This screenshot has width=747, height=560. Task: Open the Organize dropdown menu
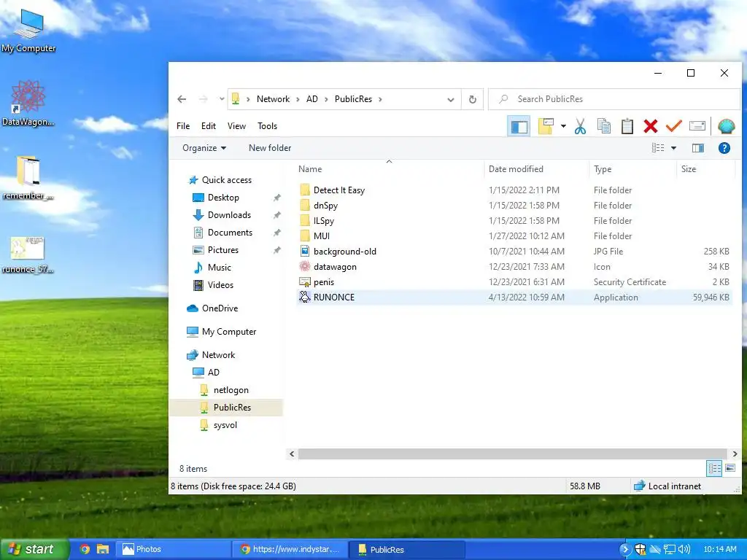tap(204, 148)
